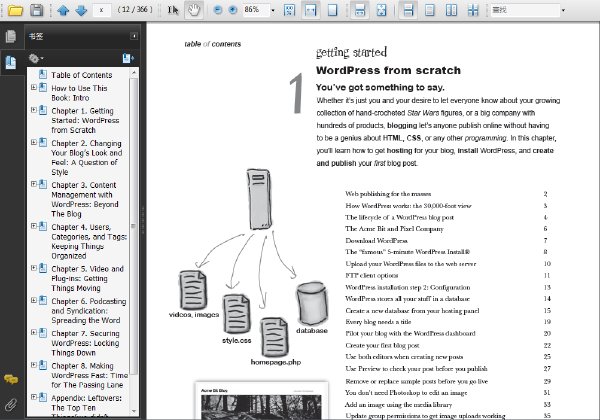
Task: Activate the Hand pan tool
Action: 194,10
